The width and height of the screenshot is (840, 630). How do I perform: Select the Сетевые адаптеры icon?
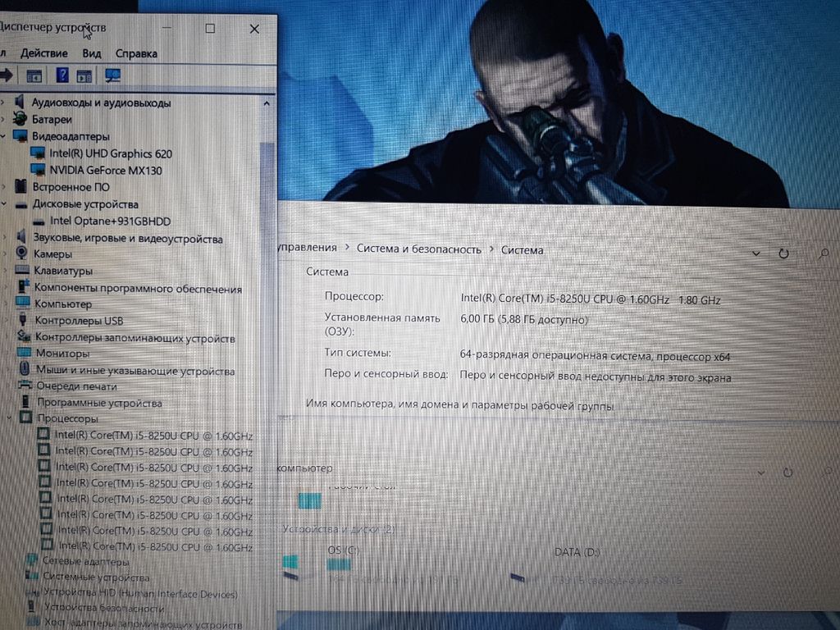click(x=33, y=561)
